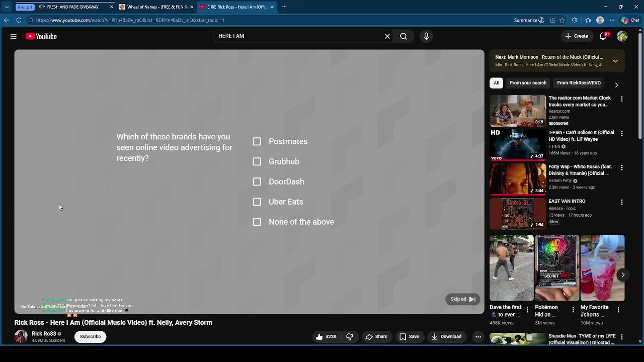Open the EAST VAN INTRO thumbnail
644x362 pixels.
(x=518, y=214)
